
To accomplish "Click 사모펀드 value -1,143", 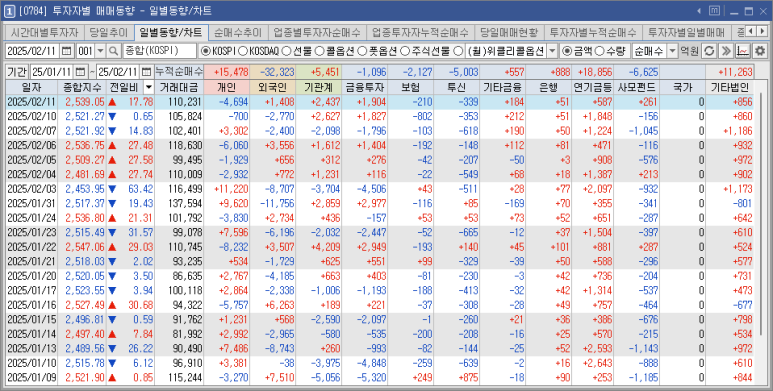I will [642, 349].
